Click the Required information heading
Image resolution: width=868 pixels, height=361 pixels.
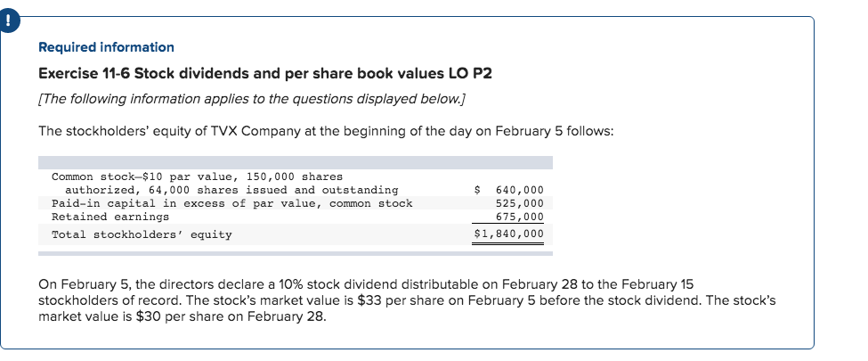pyautogui.click(x=106, y=48)
